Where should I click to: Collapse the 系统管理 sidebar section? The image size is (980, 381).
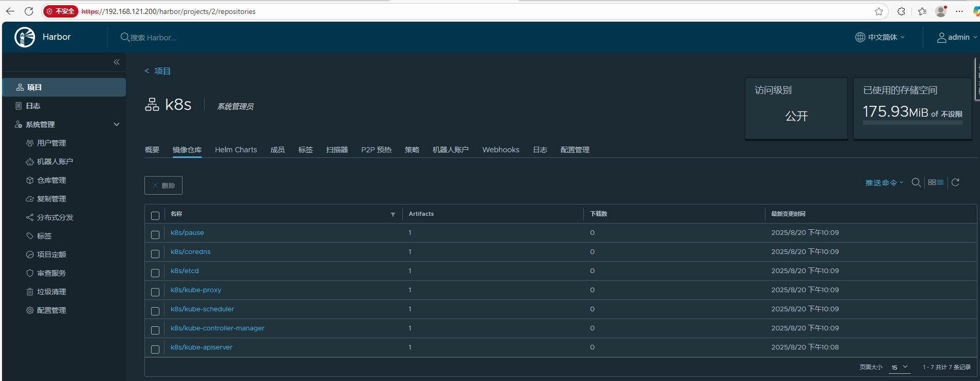(117, 124)
